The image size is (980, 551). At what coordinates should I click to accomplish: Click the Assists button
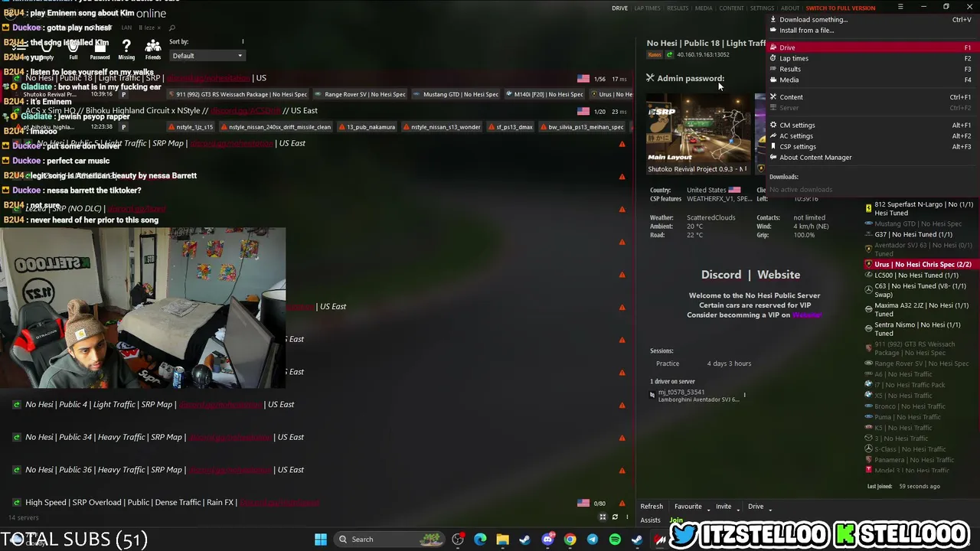click(x=650, y=520)
